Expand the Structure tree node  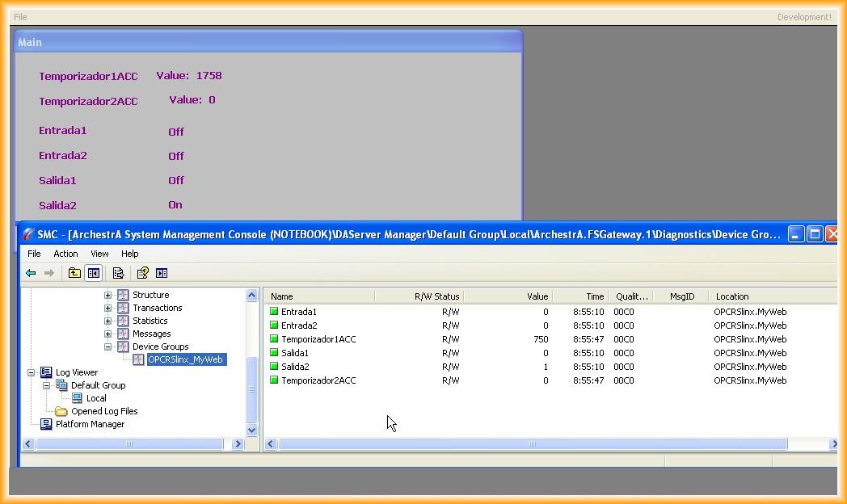(108, 295)
